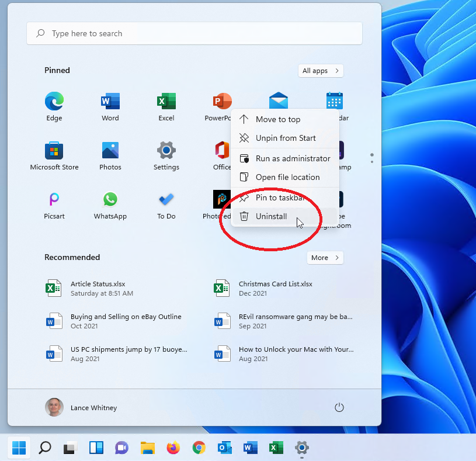This screenshot has width=476, height=461.
Task: Launch Firefox from the taskbar
Action: click(173, 448)
